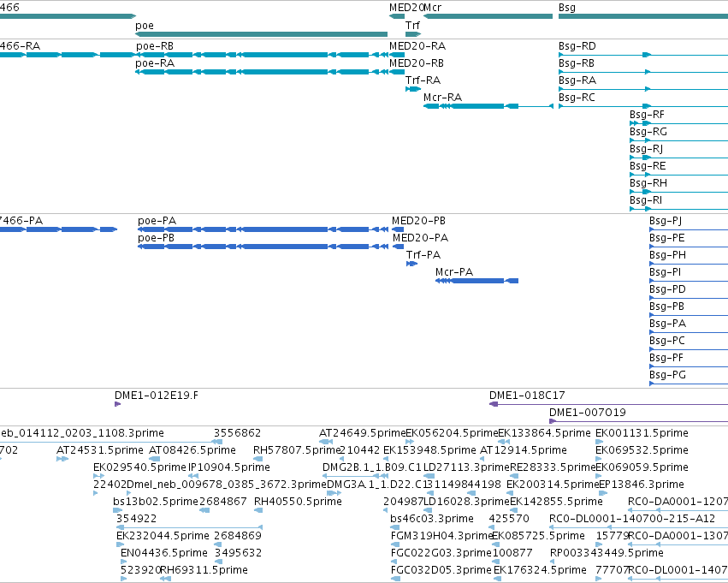Select the poe-RB transcript glyph
This screenshot has width=728, height=583.
262,55
